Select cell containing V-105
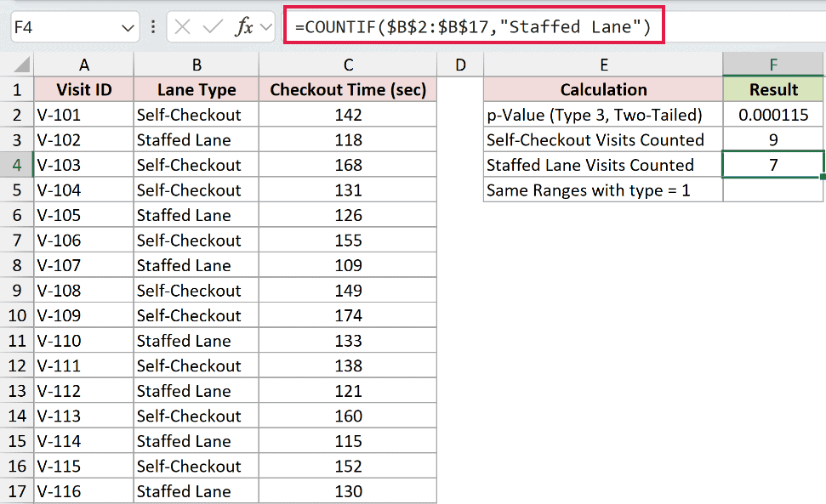The image size is (826, 504). (x=83, y=215)
